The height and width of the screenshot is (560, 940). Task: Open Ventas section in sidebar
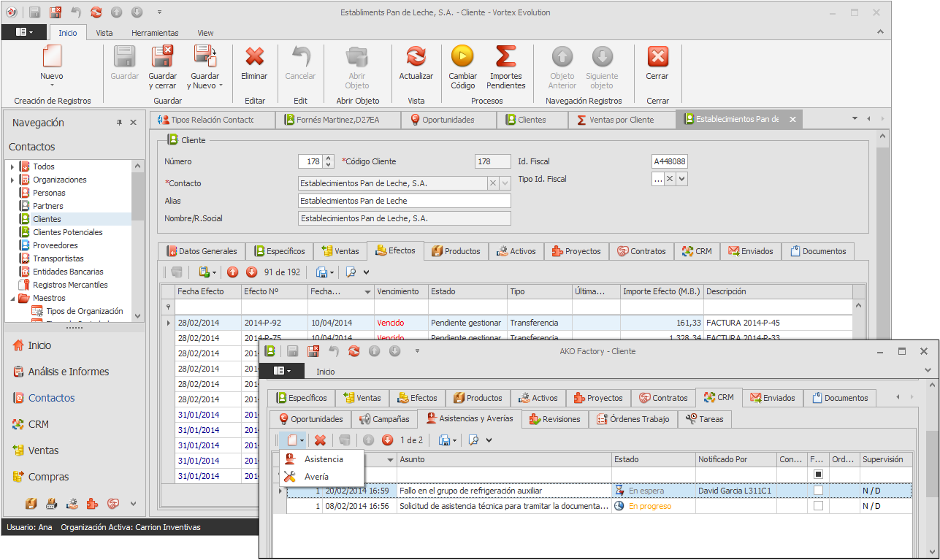(36, 450)
